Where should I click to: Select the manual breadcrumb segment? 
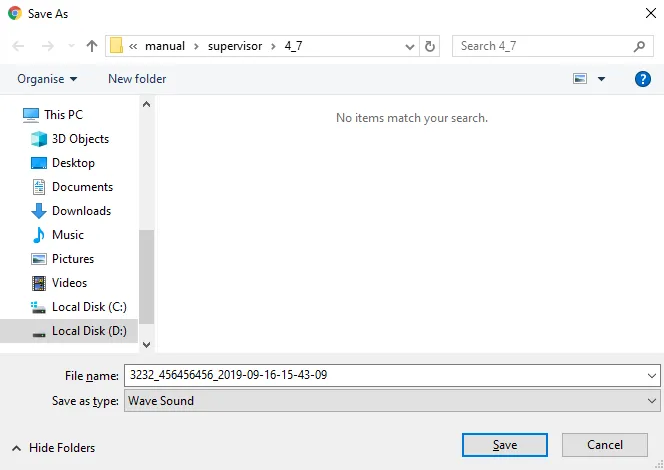coord(165,46)
